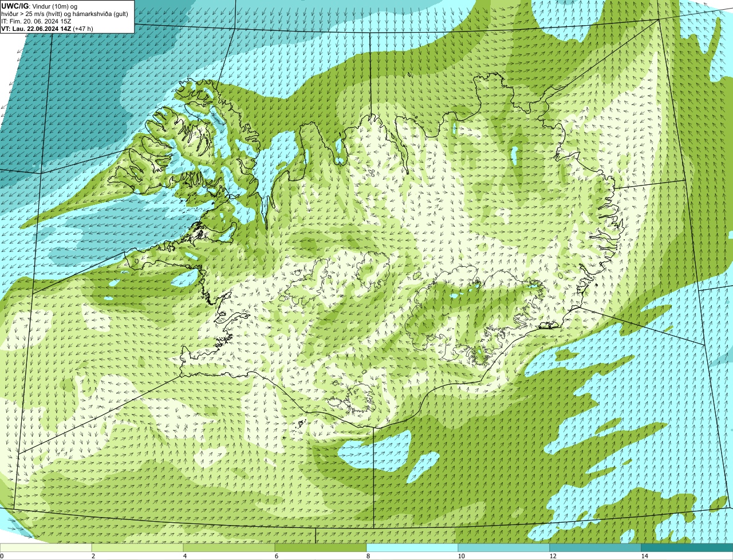Click the "IT: Fim. 20. 06. 2024 15Z" line
This screenshot has width=733, height=560.
36,21
